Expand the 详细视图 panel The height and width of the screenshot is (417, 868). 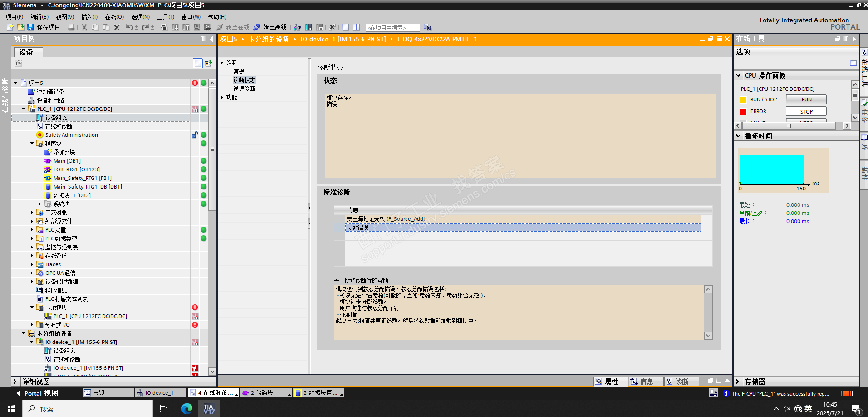click(15, 382)
